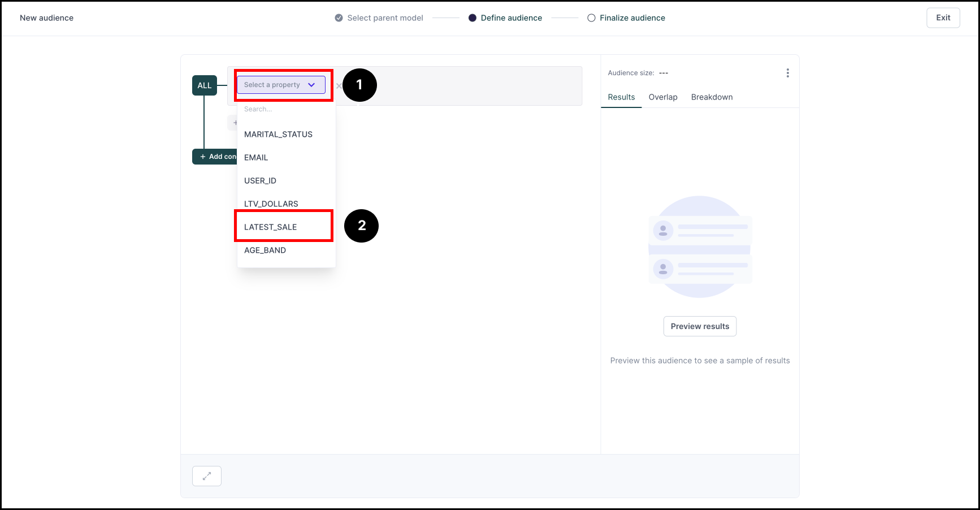Remove condition with the X icon
The image size is (980, 510).
[x=339, y=86]
